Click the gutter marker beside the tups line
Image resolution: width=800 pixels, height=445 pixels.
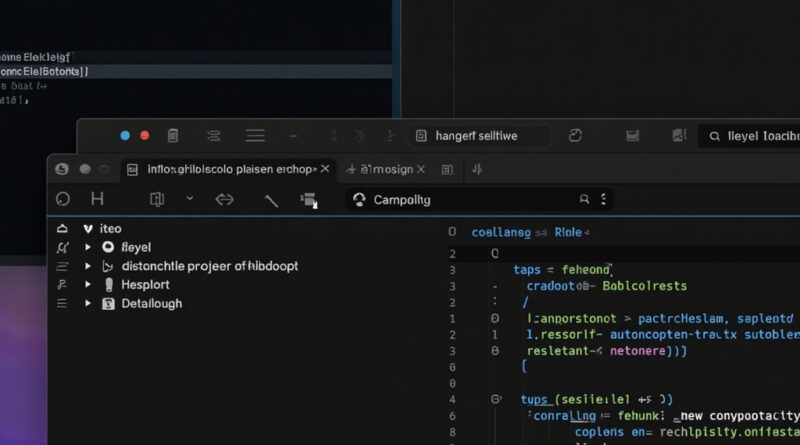click(496, 399)
